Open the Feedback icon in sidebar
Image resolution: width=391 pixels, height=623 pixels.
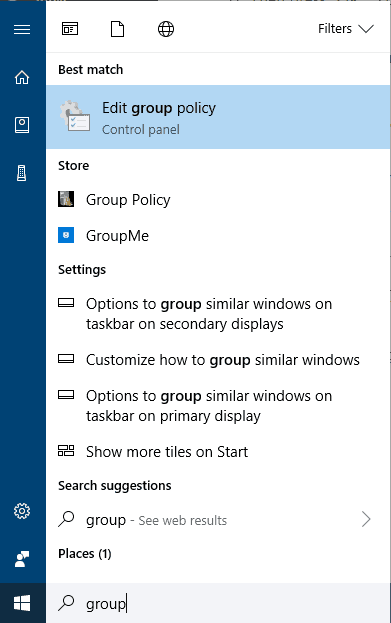click(x=22, y=559)
